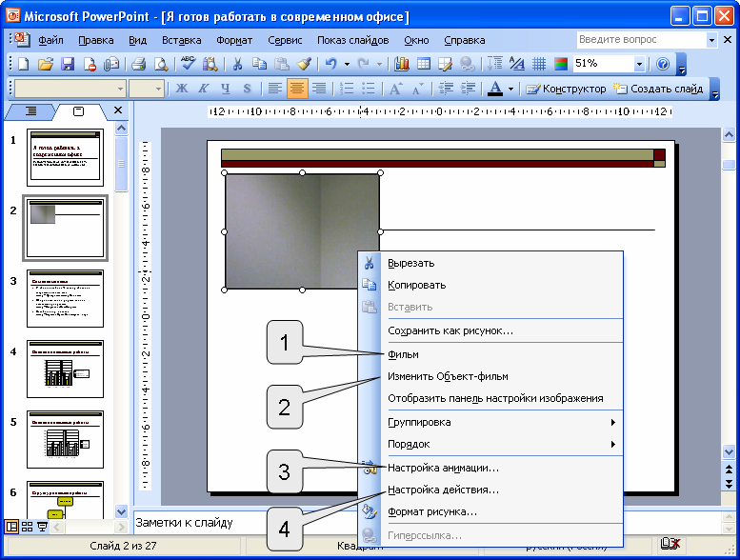Viewport: 740px width, 560px height.
Task: Save the presentation with floppy disk icon
Action: [x=68, y=64]
